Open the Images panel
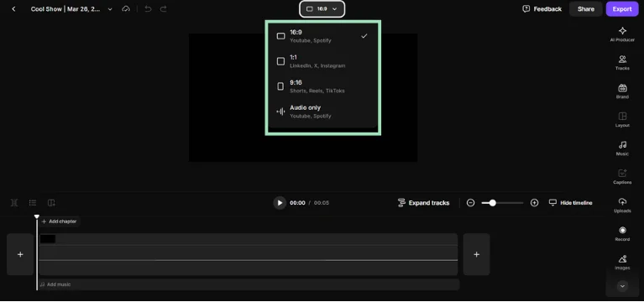 (622, 262)
